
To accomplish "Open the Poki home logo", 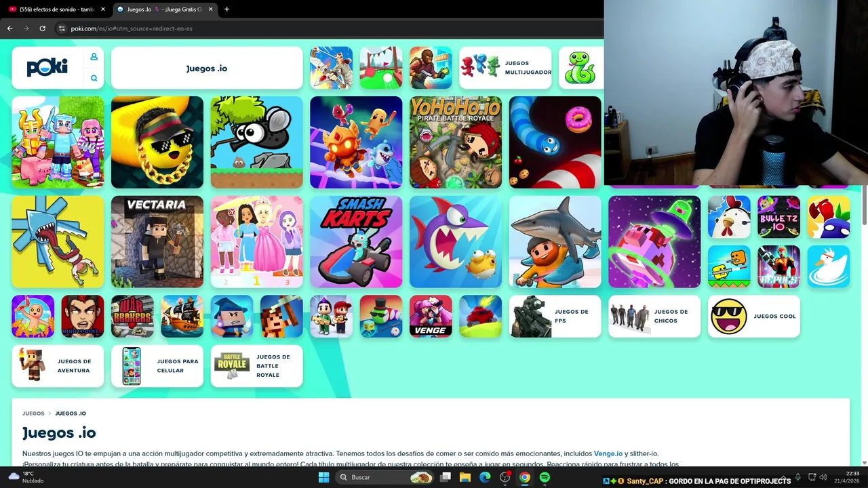I will click(x=47, y=68).
